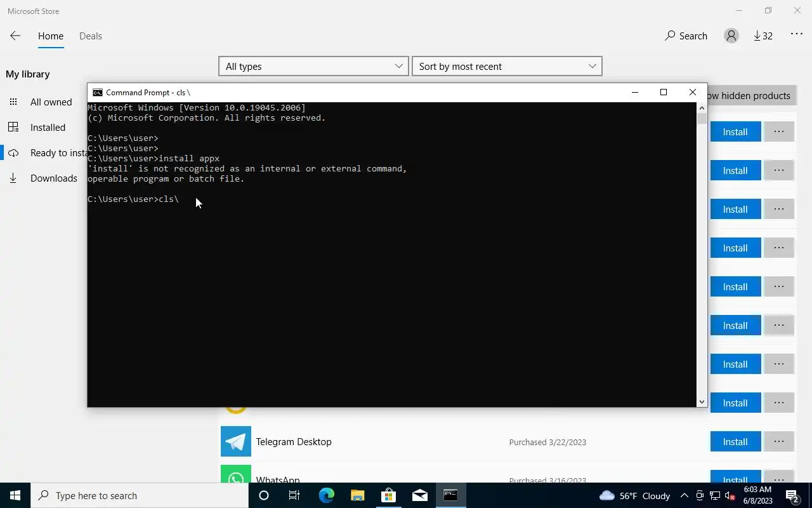The image size is (812, 508).
Task: Open Cortana from the taskbar
Action: tap(264, 495)
